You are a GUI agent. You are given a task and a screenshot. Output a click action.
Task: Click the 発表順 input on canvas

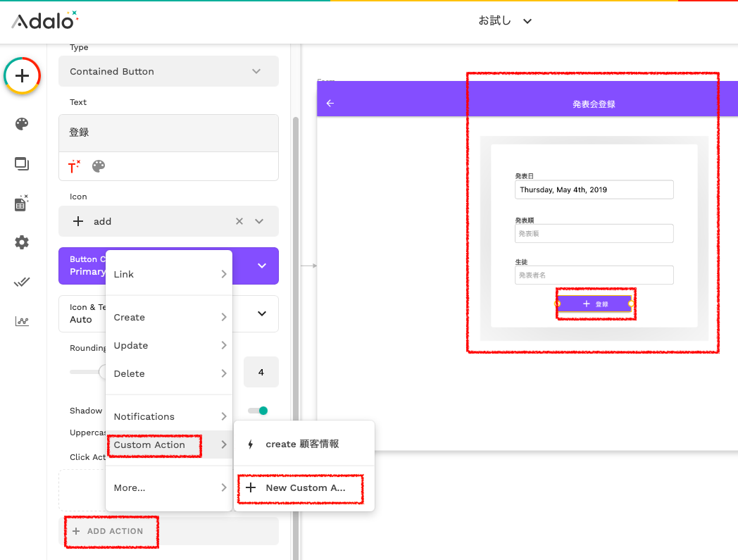[x=594, y=234]
